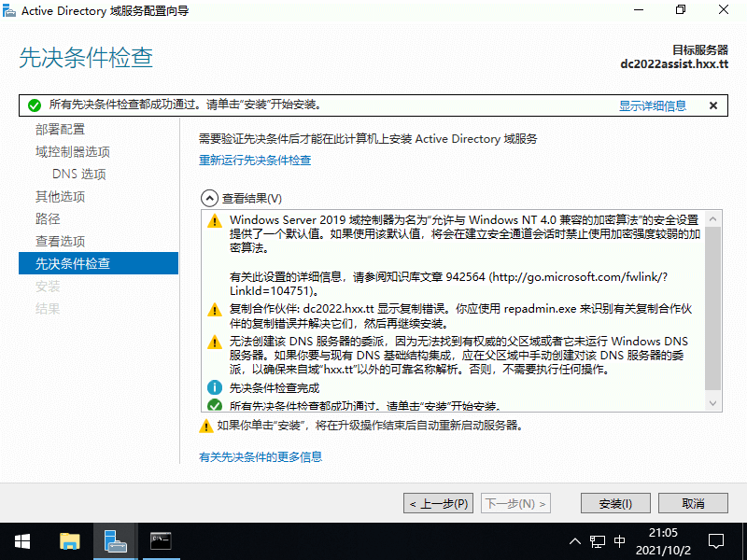Click warning icon beside Windows Server 2019 message
Screen dimensions: 747x560
click(x=215, y=221)
